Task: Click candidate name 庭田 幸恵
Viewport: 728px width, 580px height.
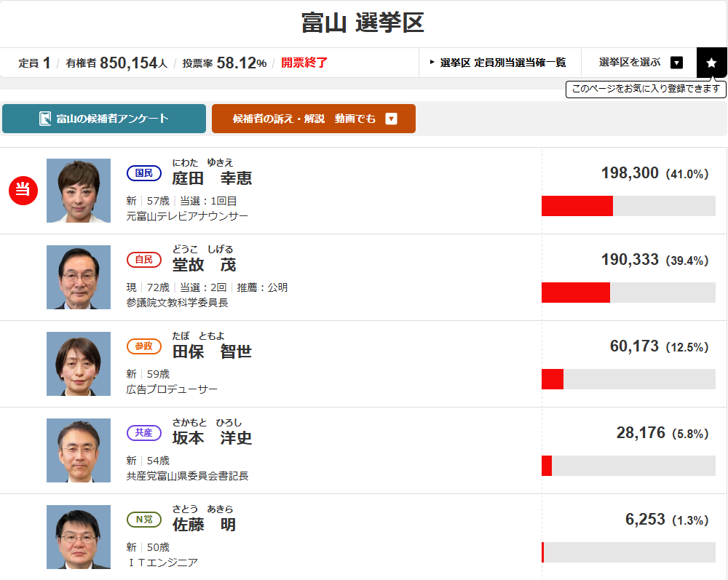Action: click(212, 178)
